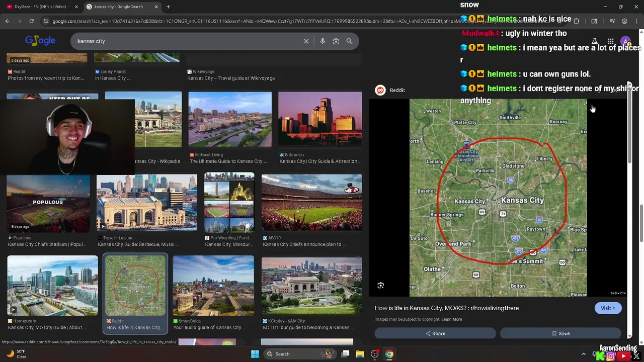The image size is (644, 362).
Task: Focus the Chrome address bar URL
Action: point(302,21)
